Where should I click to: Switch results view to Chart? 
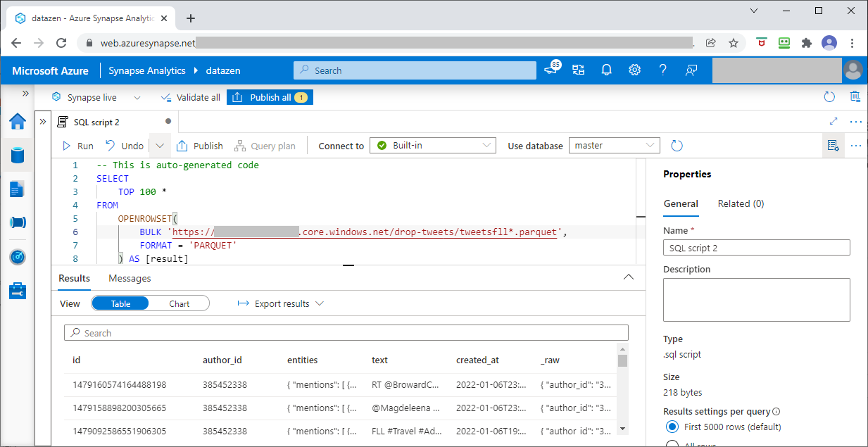(180, 303)
